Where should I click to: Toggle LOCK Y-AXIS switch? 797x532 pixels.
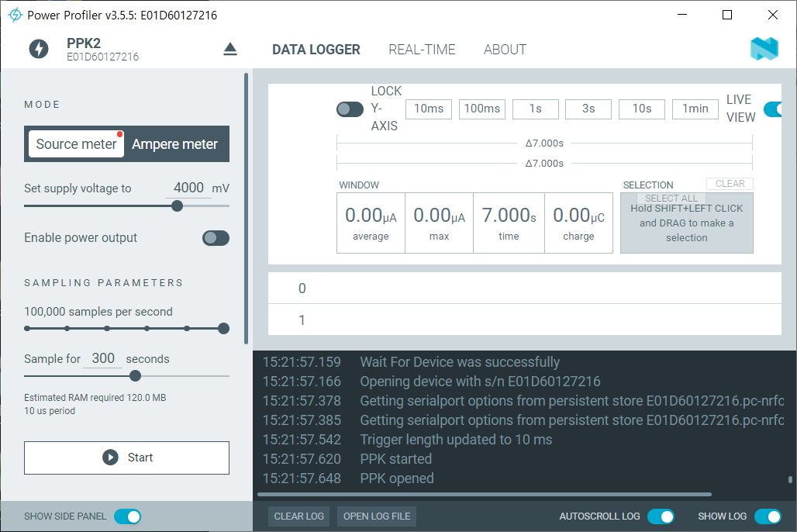pyautogui.click(x=350, y=109)
